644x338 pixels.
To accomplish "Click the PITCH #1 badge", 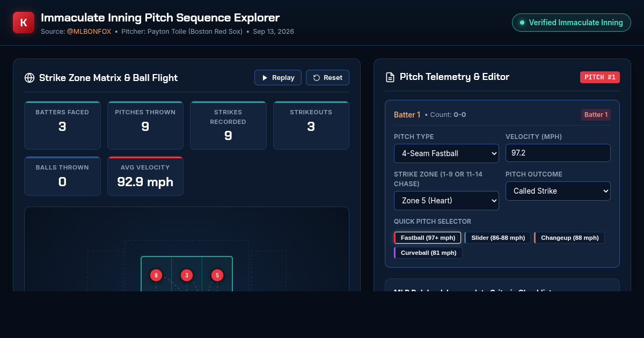I will [600, 77].
